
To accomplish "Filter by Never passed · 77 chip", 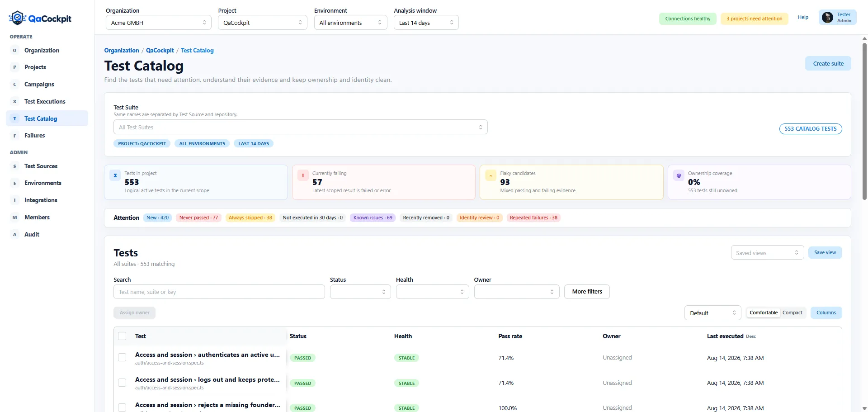I will tap(198, 218).
